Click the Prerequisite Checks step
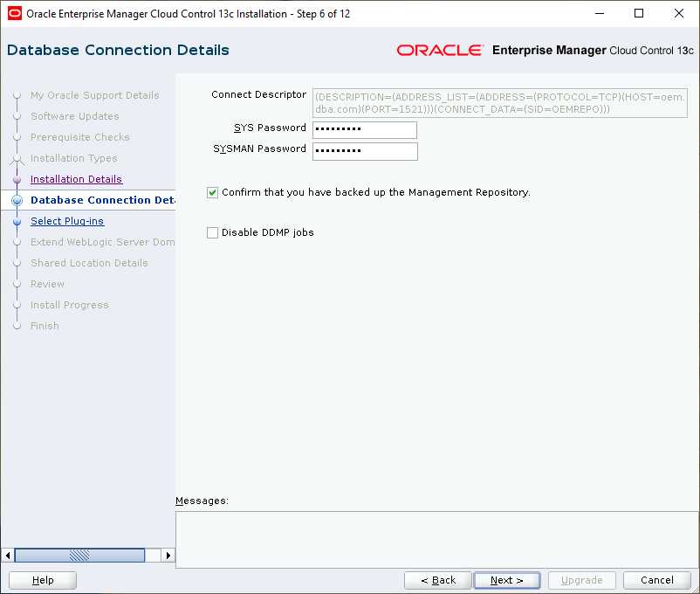 click(80, 137)
